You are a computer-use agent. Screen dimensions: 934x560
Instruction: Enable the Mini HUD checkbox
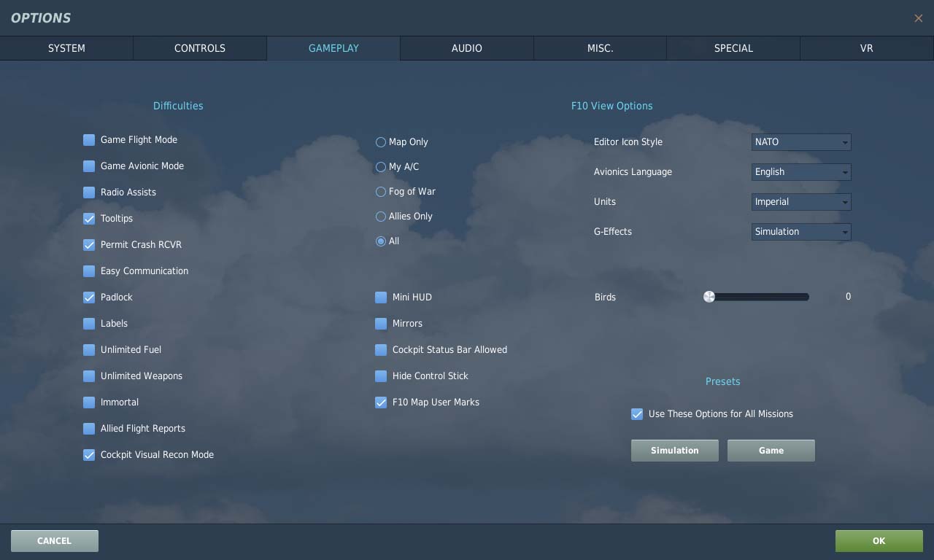click(x=381, y=297)
